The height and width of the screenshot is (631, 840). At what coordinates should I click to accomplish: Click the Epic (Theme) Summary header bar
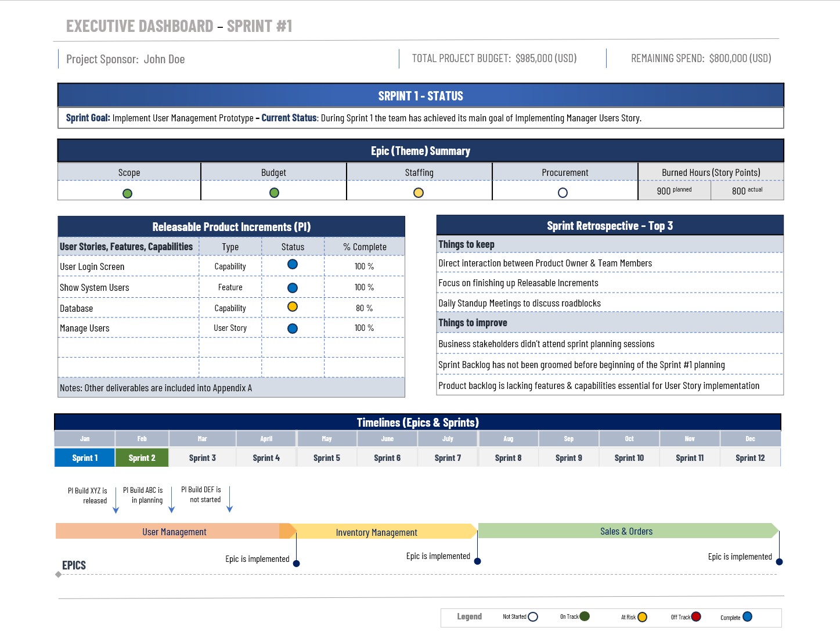click(x=420, y=150)
